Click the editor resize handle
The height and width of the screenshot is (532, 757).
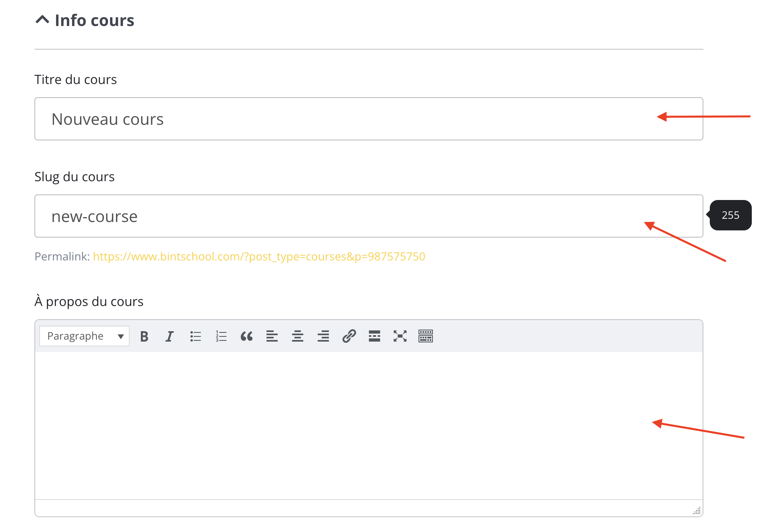click(697, 510)
